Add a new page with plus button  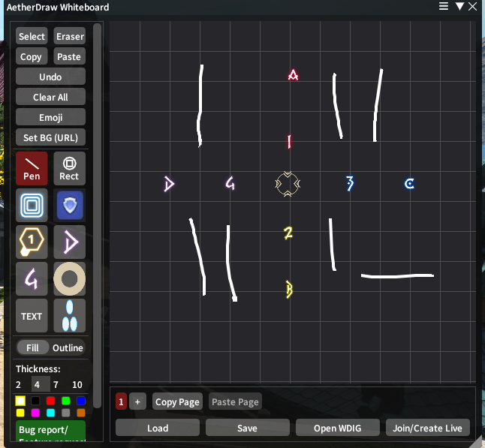137,401
